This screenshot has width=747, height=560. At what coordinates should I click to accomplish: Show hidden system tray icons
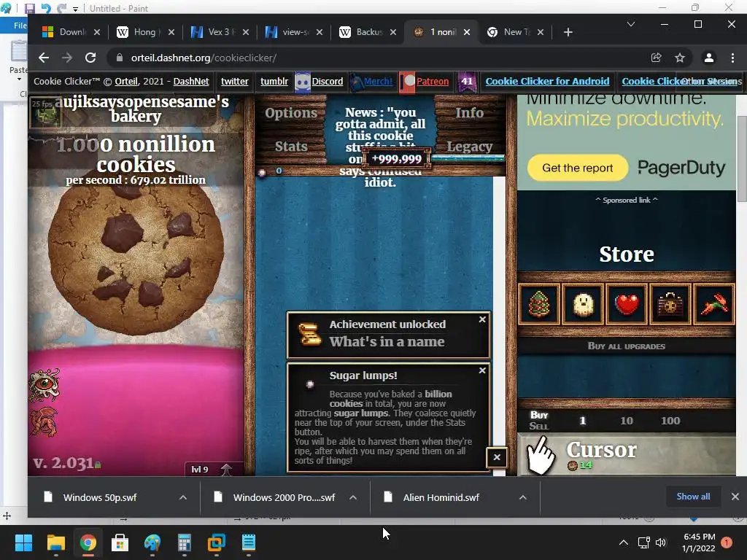(x=623, y=542)
